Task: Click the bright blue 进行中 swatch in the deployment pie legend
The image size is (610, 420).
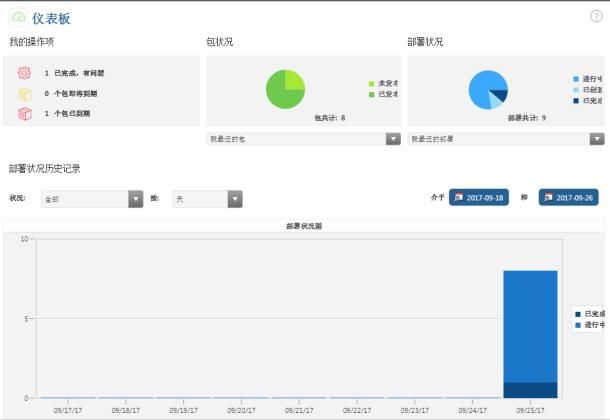Action: pos(576,79)
